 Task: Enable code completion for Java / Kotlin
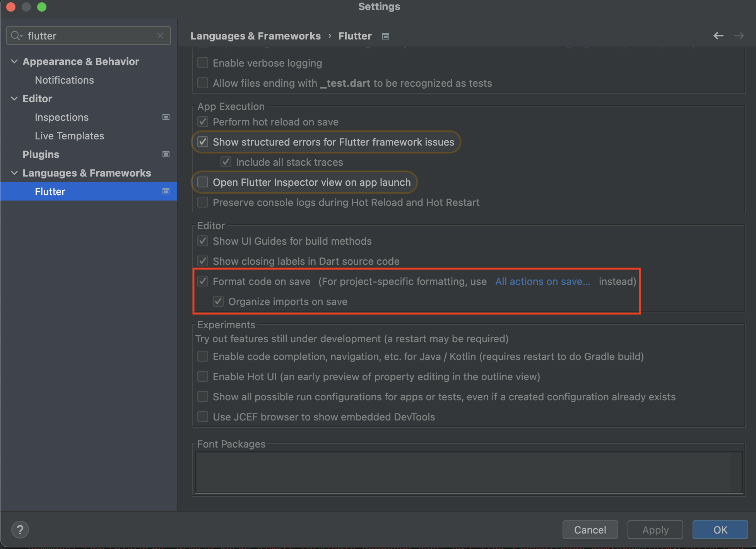(x=203, y=356)
